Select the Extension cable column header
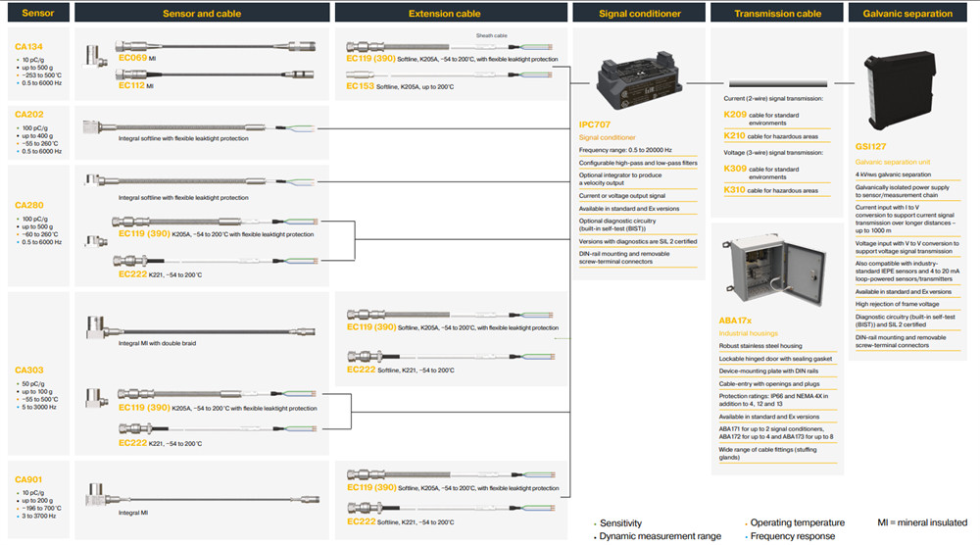This screenshot has height=545, width=980. point(445,14)
